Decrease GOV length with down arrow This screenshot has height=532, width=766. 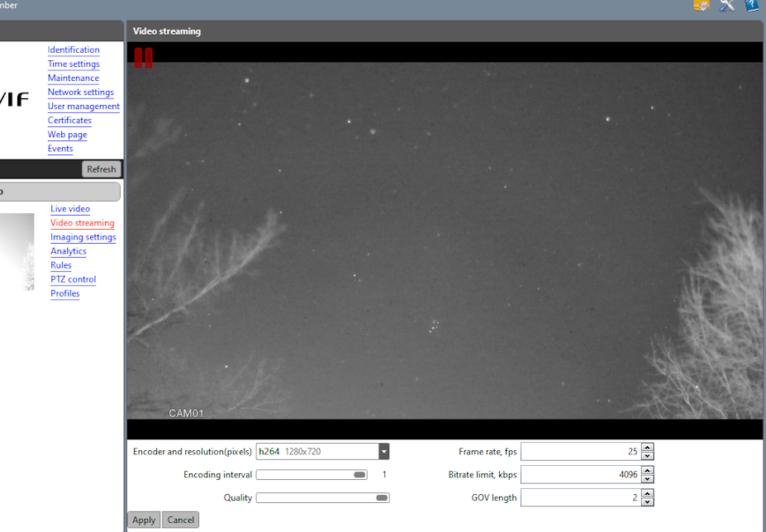click(x=647, y=502)
